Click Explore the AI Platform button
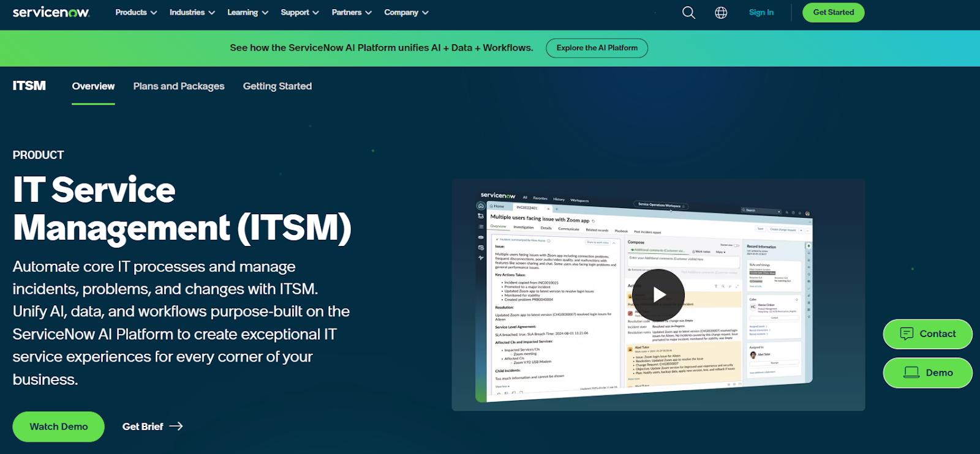Viewport: 980px width, 454px height. tap(597, 48)
